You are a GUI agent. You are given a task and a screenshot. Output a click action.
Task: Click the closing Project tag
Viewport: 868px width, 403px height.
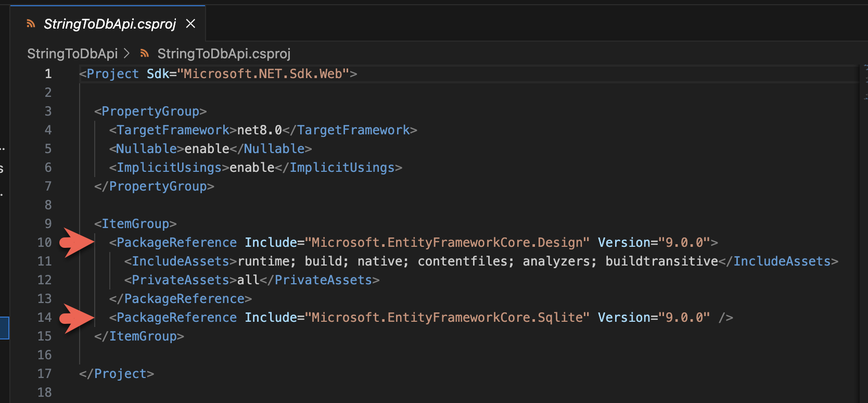point(117,374)
